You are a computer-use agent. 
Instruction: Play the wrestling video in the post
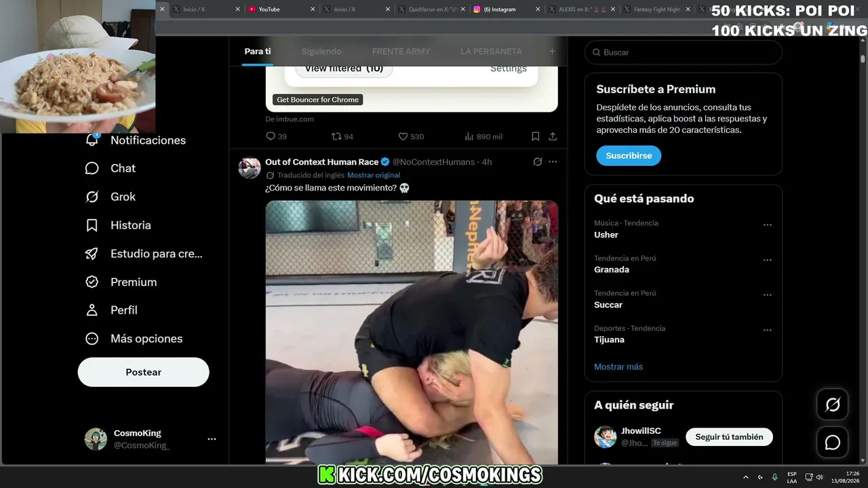click(412, 332)
